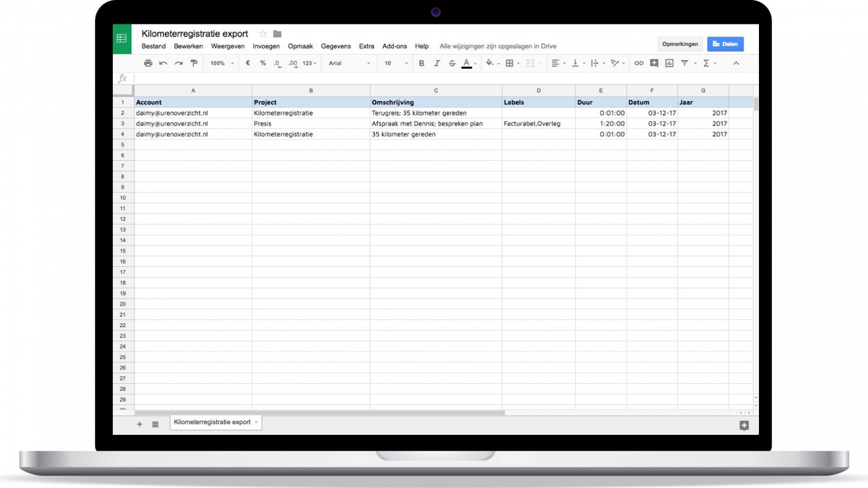
Task: Insert a chart via toolbar icon
Action: [x=669, y=63]
